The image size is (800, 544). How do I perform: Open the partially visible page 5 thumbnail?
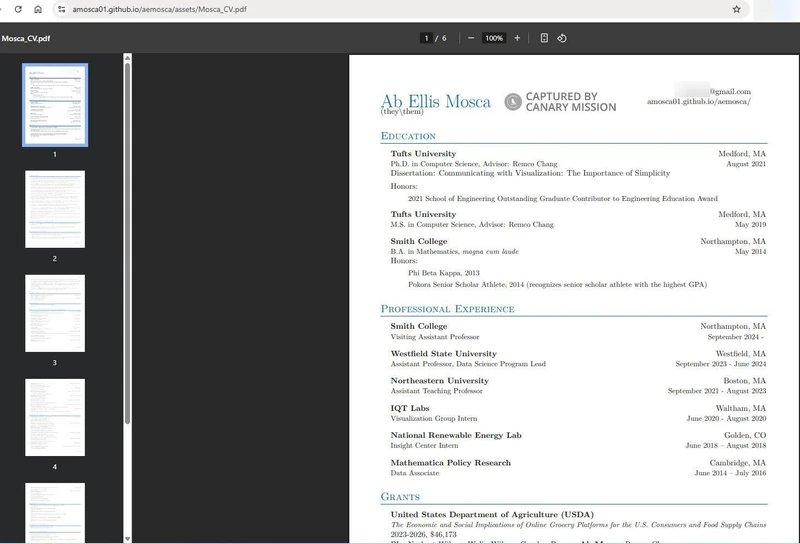55,512
